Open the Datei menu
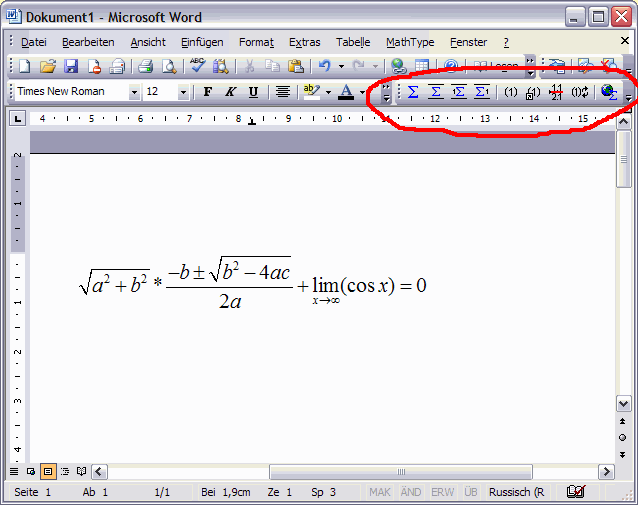The width and height of the screenshot is (638, 505). click(34, 42)
